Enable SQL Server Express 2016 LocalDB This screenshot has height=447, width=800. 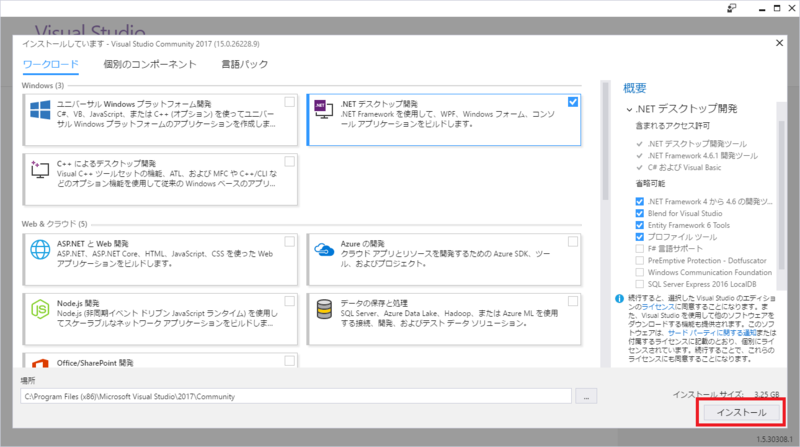click(639, 284)
